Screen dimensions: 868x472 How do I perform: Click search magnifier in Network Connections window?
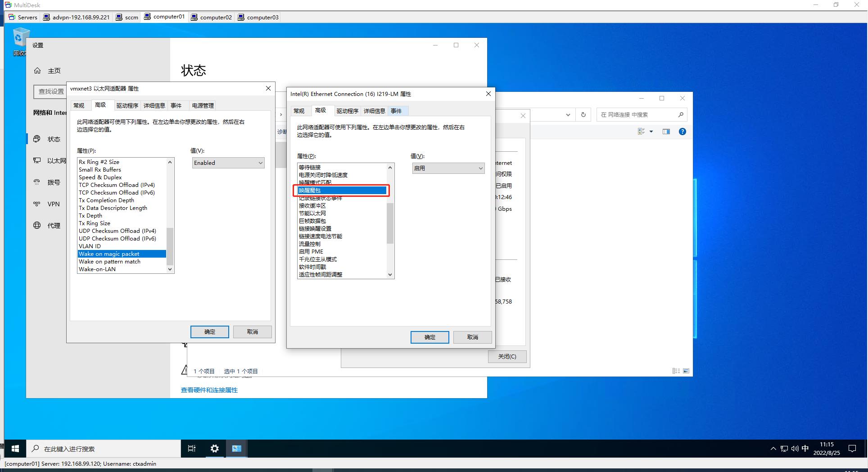point(681,115)
